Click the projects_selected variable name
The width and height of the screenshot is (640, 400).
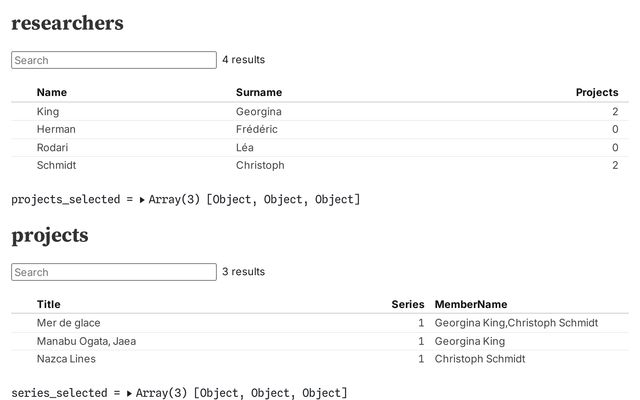click(66, 200)
